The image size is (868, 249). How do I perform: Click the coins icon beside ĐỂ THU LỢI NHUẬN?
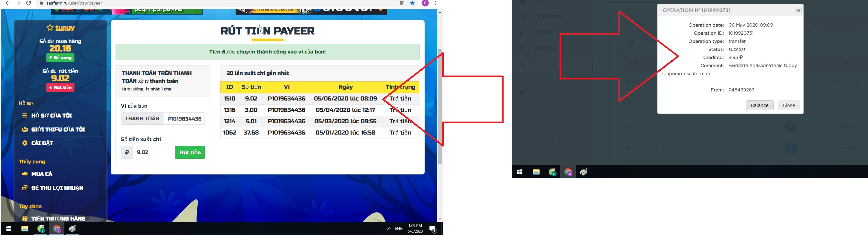point(25,188)
